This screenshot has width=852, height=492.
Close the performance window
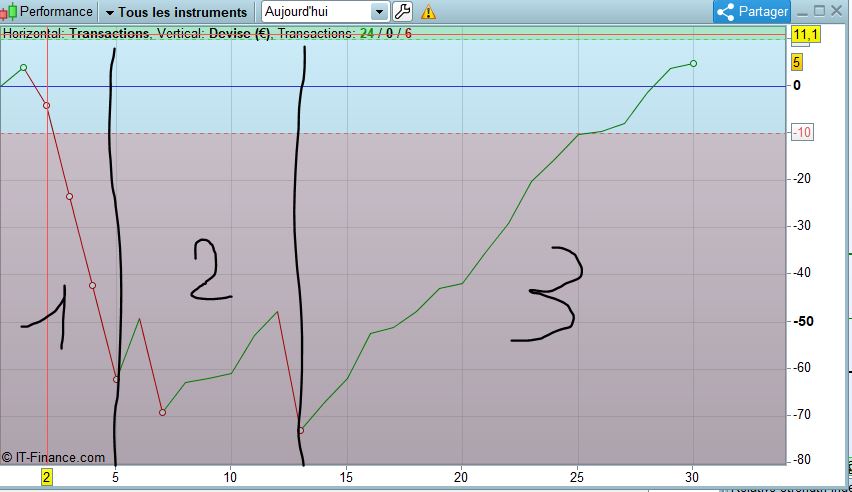[837, 11]
